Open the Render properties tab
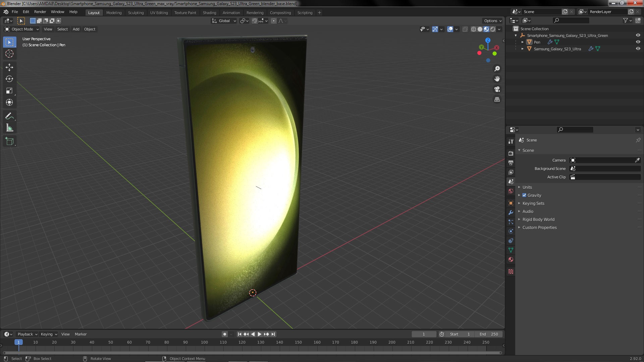 511,153
